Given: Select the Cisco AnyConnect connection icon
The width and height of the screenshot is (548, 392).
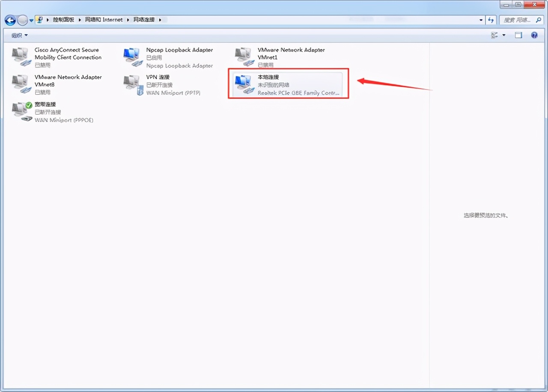Looking at the screenshot, I should 21,57.
